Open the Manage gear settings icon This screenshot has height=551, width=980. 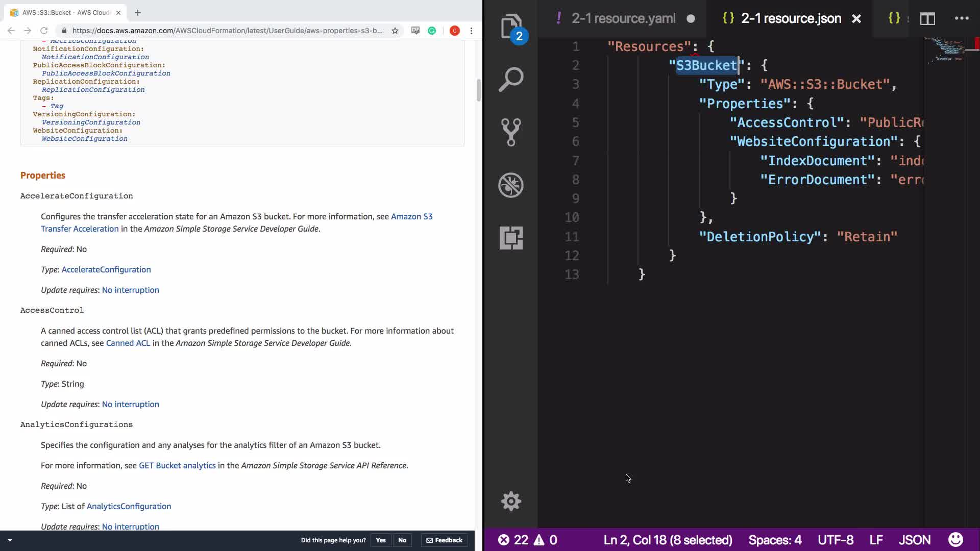(x=511, y=501)
